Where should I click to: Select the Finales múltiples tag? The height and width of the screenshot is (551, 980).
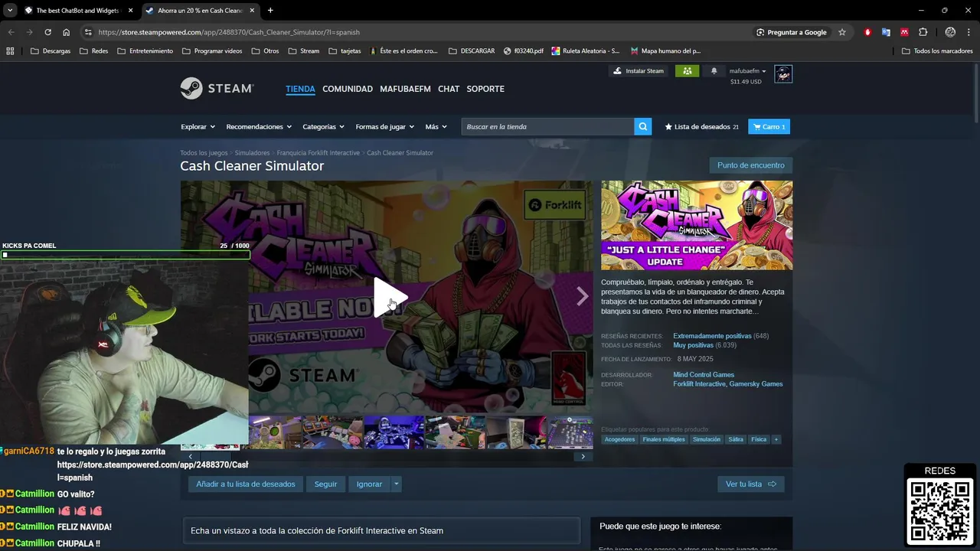pos(664,439)
